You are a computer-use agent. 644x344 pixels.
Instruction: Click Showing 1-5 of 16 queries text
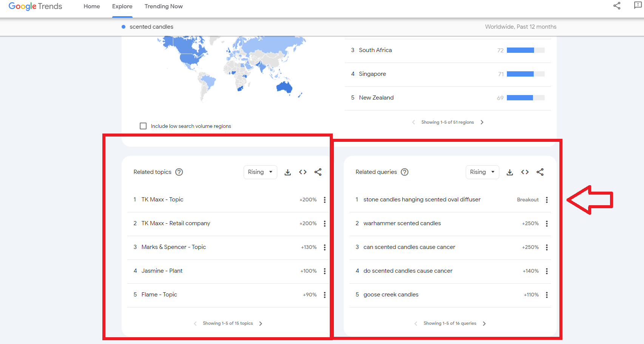pos(450,323)
